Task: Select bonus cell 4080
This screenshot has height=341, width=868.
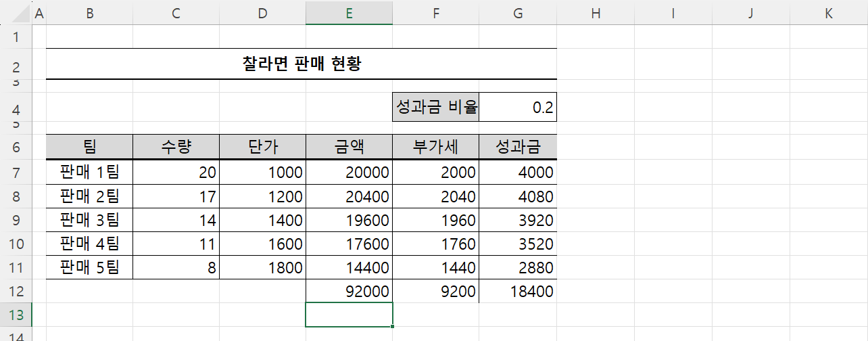Action: click(x=518, y=196)
